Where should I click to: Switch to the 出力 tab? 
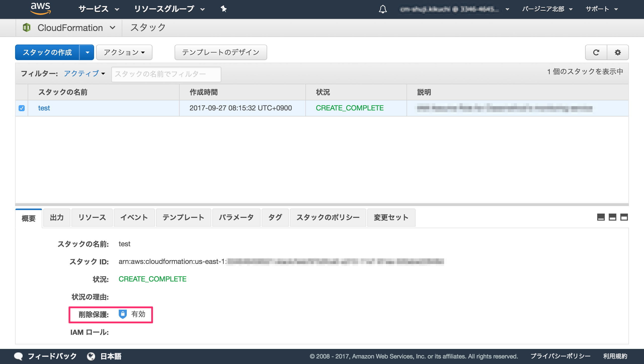point(56,218)
